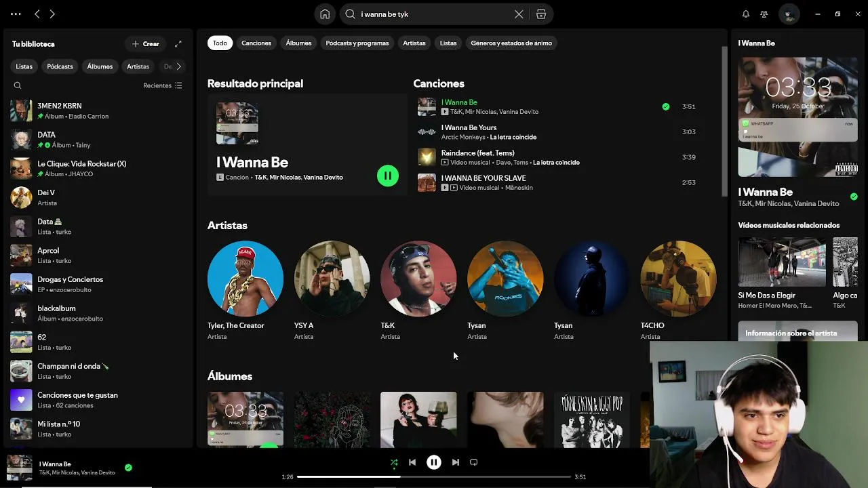Select the Canciones search filter
Screen dimensions: 868x488
point(256,43)
